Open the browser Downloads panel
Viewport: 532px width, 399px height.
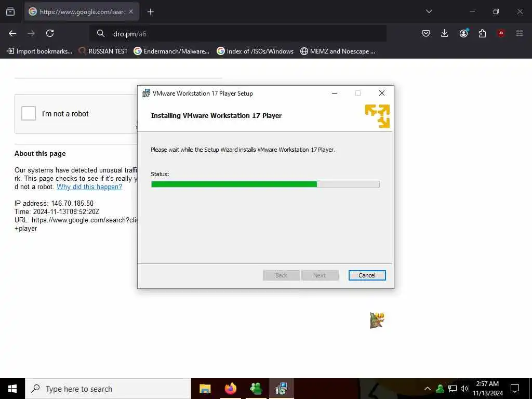coord(445,33)
